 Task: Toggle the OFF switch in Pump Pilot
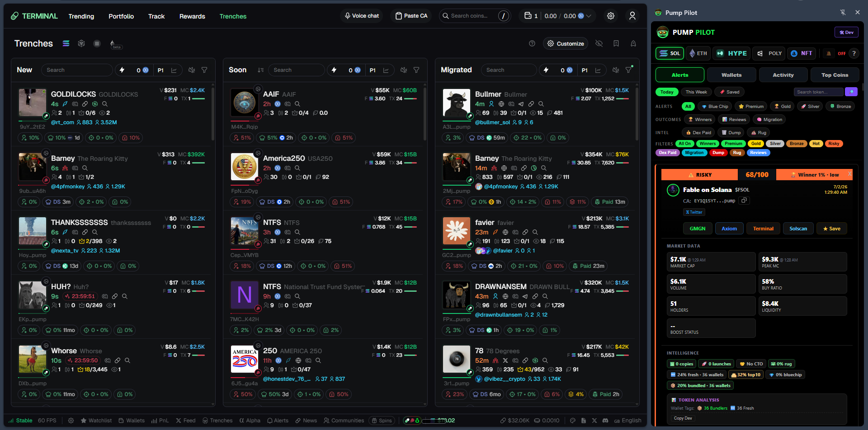(x=841, y=53)
